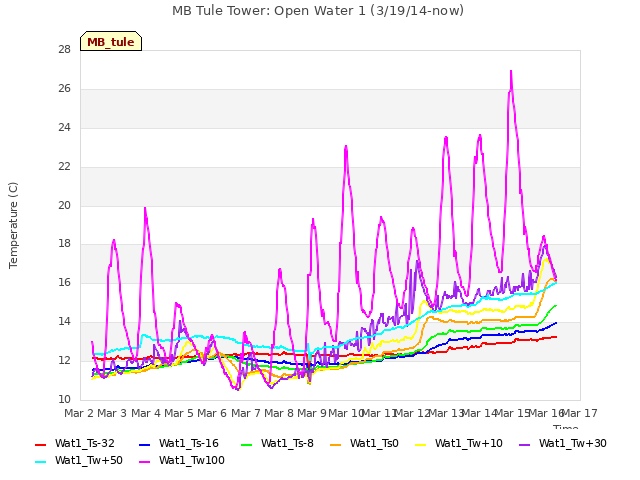Click the Mar 9 x-axis tick label
Image resolution: width=640 pixels, height=480 pixels.
[312, 413]
